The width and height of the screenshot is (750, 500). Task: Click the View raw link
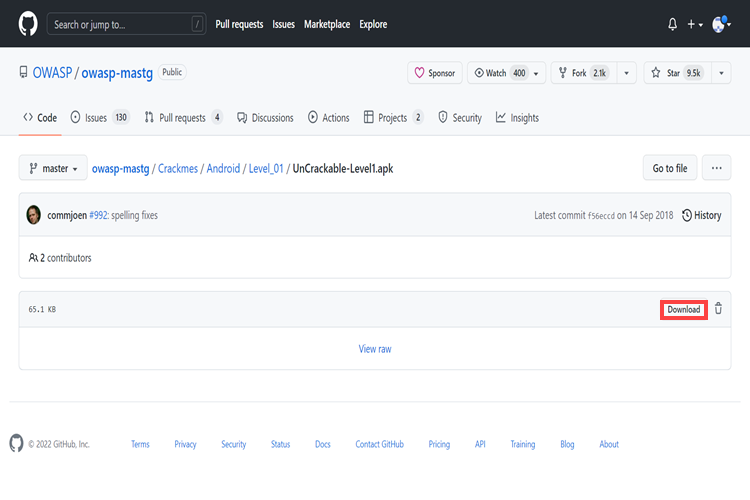[375, 349]
